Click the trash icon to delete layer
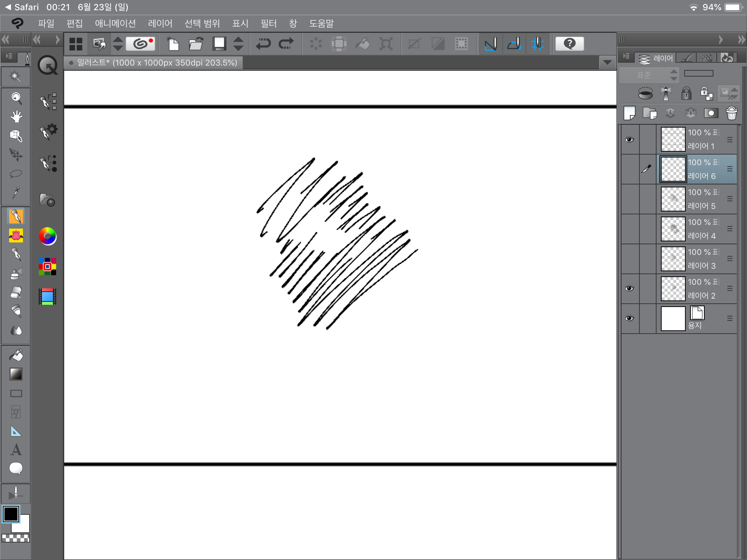 (x=731, y=113)
